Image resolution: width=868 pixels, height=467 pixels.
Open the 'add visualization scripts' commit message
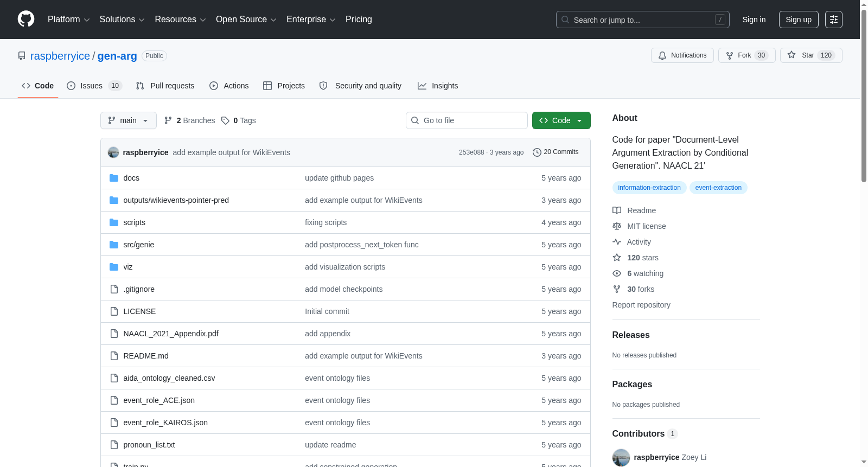[x=345, y=267]
